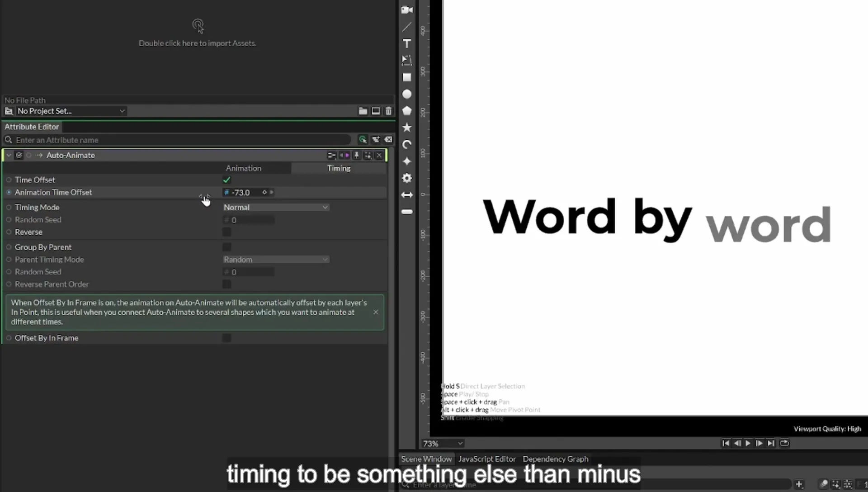This screenshot has width=868, height=492.
Task: Pin the Auto-Animate attribute panel
Action: (x=356, y=155)
